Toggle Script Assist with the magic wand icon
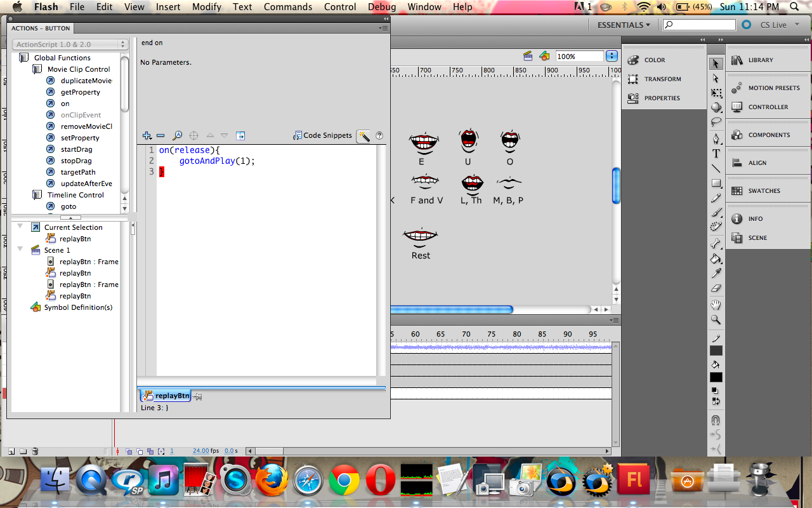812x508 pixels. click(363, 135)
